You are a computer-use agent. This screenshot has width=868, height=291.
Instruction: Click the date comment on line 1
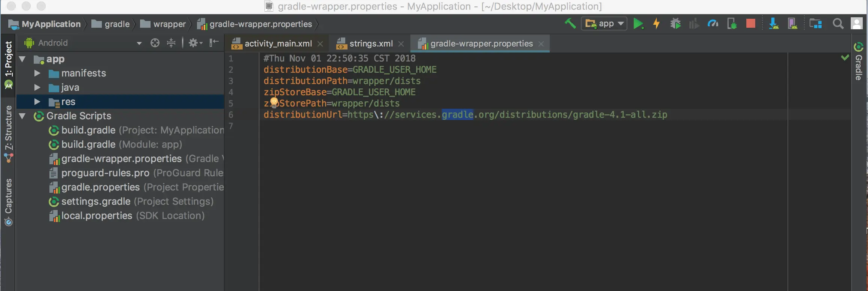coord(339,58)
